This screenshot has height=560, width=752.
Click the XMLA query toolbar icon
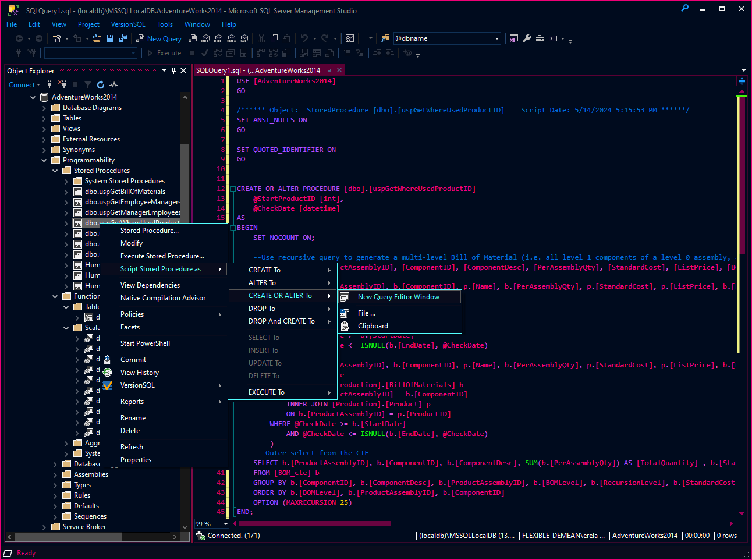(x=231, y=38)
